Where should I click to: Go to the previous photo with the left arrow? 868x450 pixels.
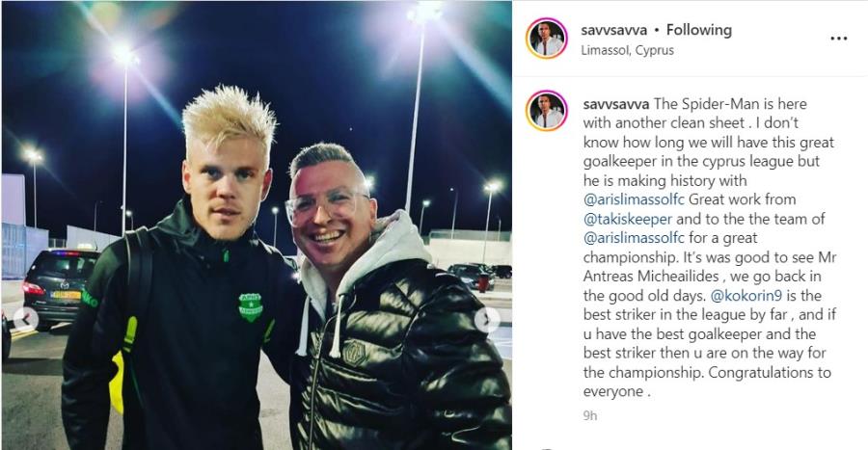click(x=26, y=320)
